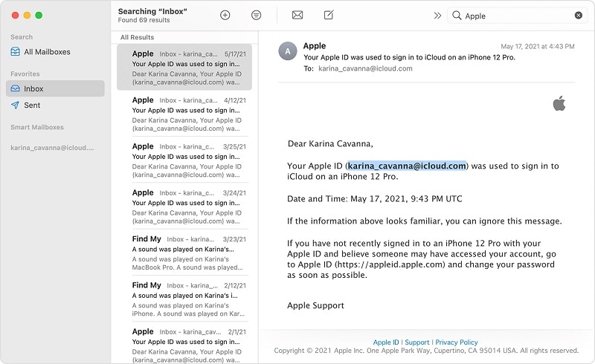Click sender name Apple in message header
Viewport: 595px width, 364px height.
pos(314,46)
